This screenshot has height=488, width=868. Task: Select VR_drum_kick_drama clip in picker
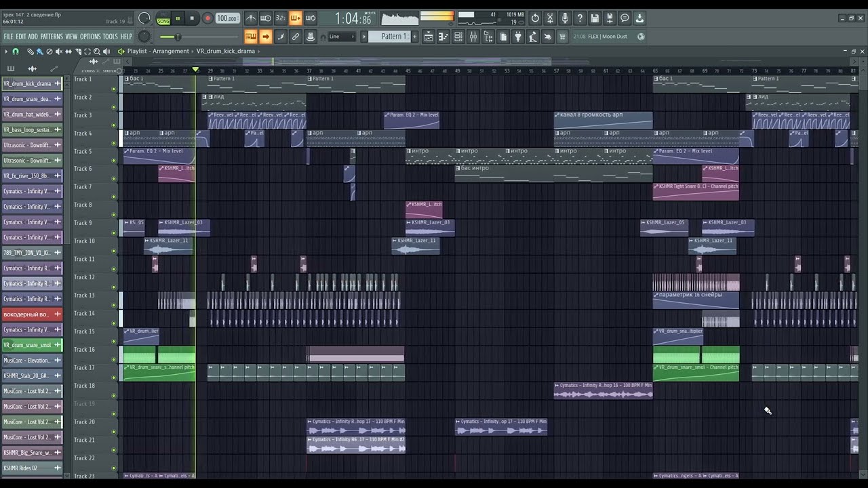pyautogui.click(x=32, y=83)
